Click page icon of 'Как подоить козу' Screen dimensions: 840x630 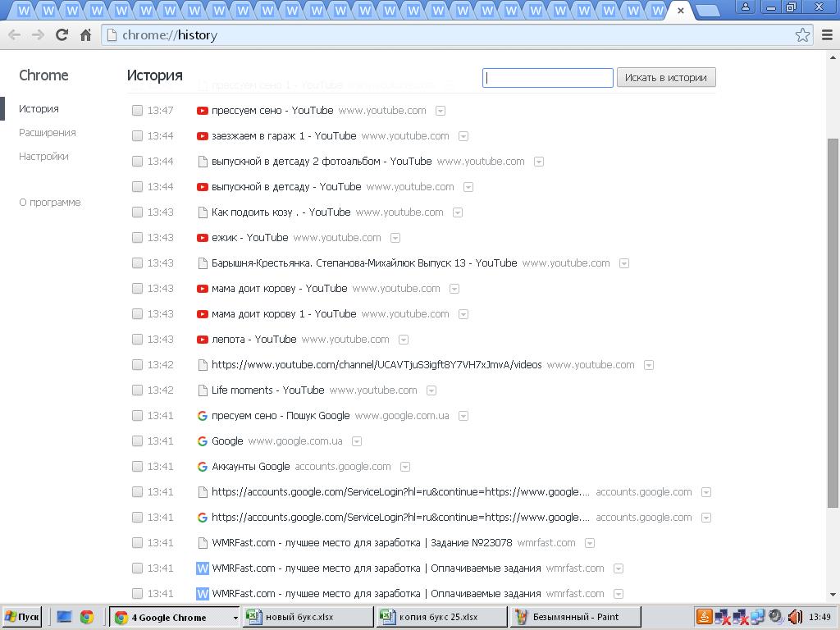coord(203,212)
